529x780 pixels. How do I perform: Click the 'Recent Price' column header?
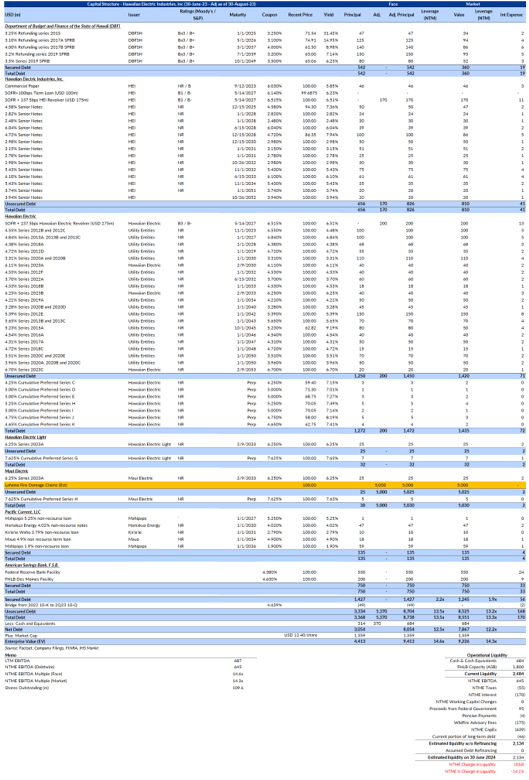(x=300, y=14)
